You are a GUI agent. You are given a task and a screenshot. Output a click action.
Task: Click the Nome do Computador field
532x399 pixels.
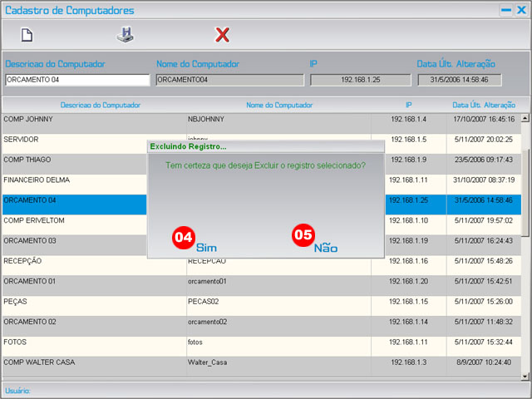coord(228,81)
